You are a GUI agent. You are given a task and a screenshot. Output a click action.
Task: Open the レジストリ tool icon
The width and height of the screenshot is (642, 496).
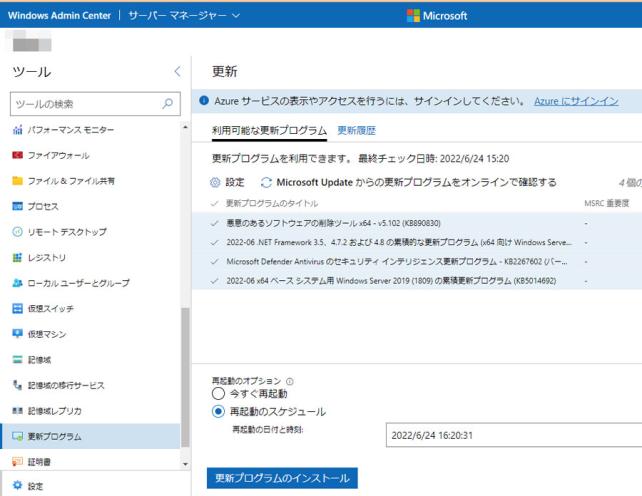tap(17, 257)
